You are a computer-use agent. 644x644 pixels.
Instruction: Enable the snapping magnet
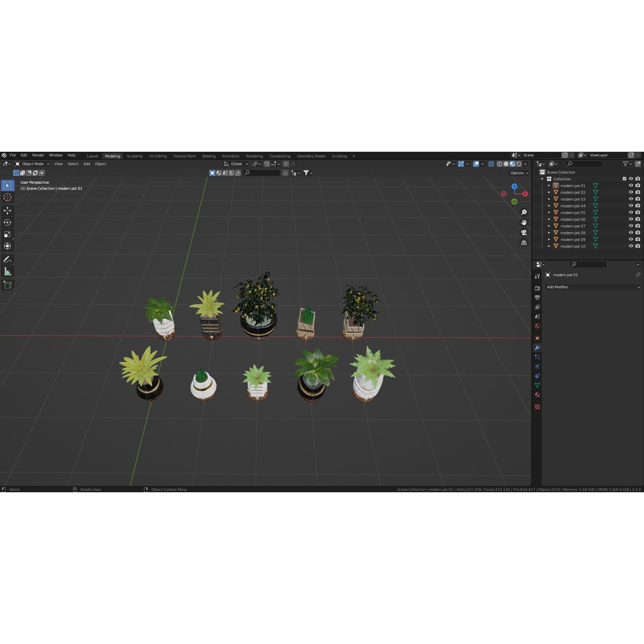pyautogui.click(x=267, y=164)
